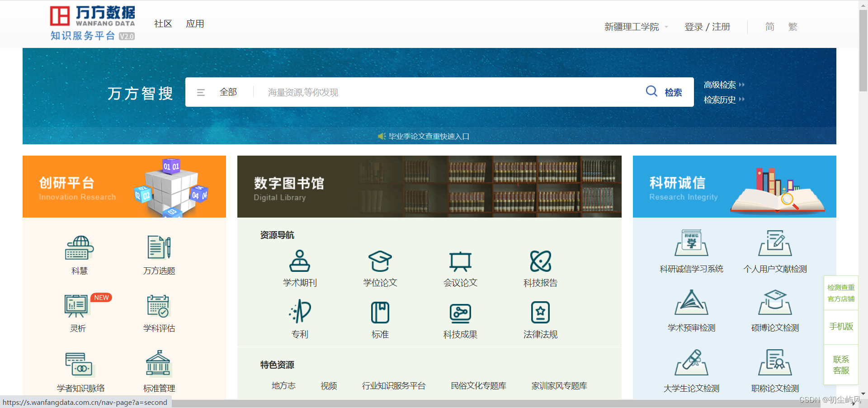
Task: Open the 万方选题 document icon
Action: coord(159,247)
